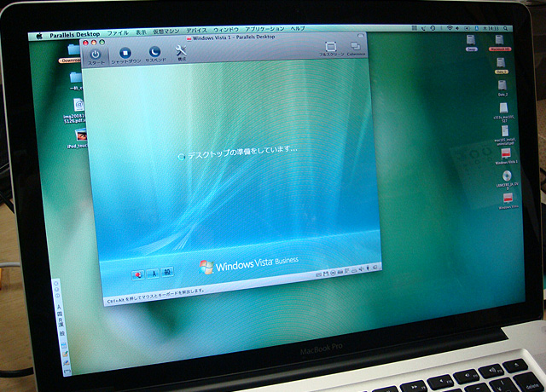
Task: Click the floppy disk status icon in Parallels
Action: click(x=326, y=274)
